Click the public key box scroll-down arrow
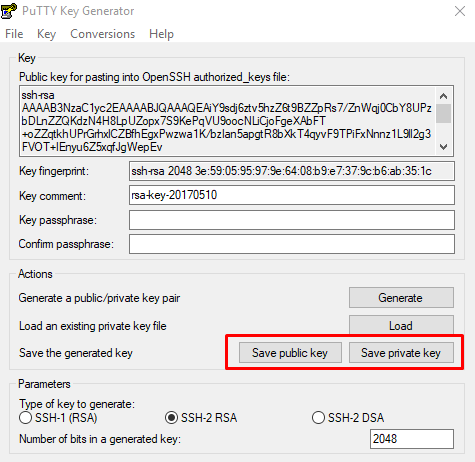This screenshot has height=462, width=475. [443, 147]
